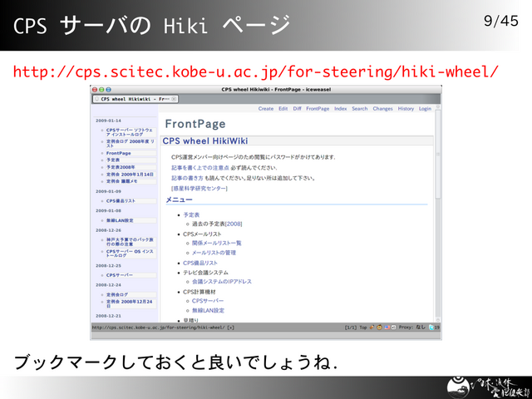The width and height of the screenshot is (532, 399).
Task: Click Edit in the wiki navigation bar
Action: pos(283,109)
